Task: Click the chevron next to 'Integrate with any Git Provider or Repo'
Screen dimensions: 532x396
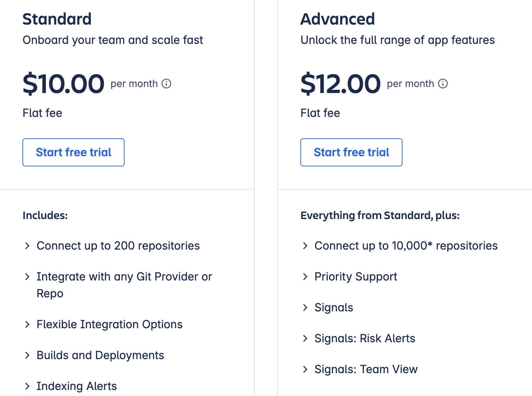Action: coord(27,277)
